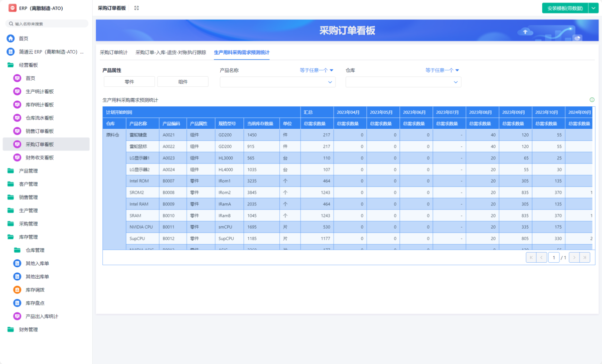Open the 产品名称 selection dropdown
The image size is (602, 364).
coord(277,82)
